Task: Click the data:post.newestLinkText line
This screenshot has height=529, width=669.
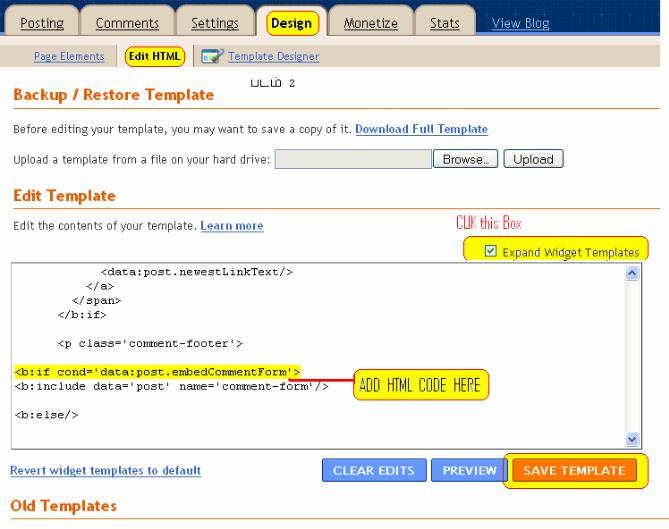Action: 197,272
